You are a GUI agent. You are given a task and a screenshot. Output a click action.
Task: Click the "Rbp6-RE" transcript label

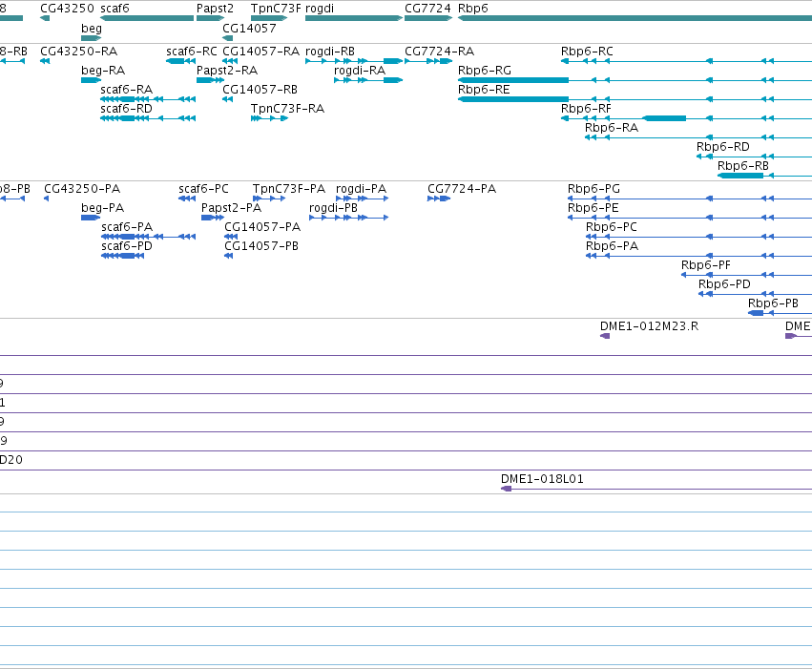[x=484, y=90]
